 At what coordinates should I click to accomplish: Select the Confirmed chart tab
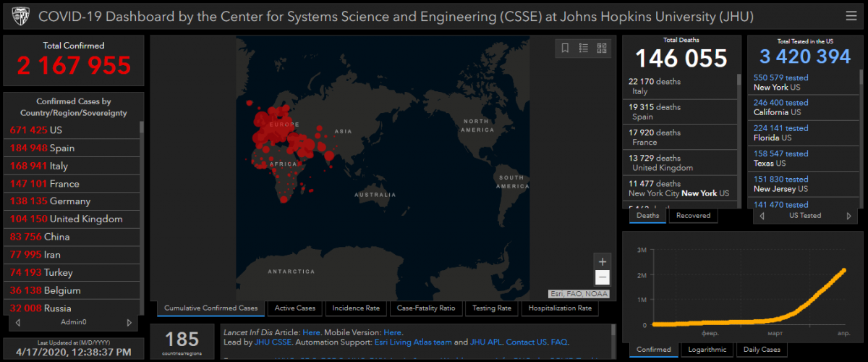pyautogui.click(x=654, y=350)
